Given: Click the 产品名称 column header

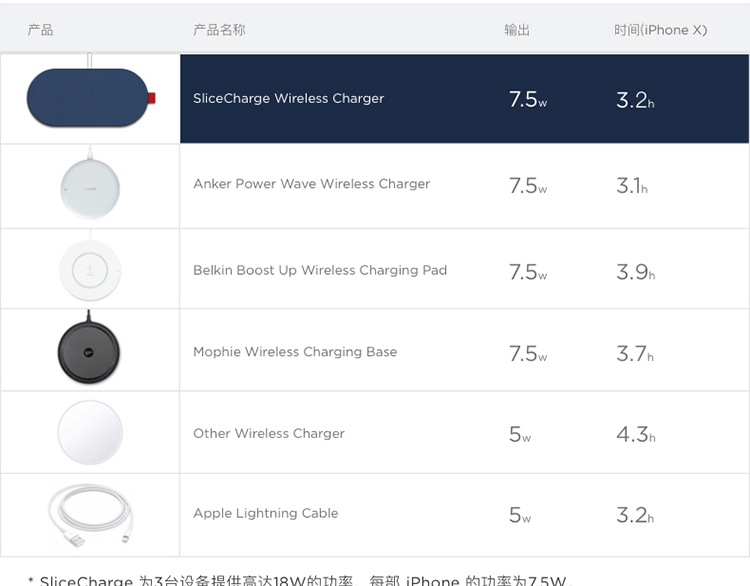Looking at the screenshot, I should 219,30.
